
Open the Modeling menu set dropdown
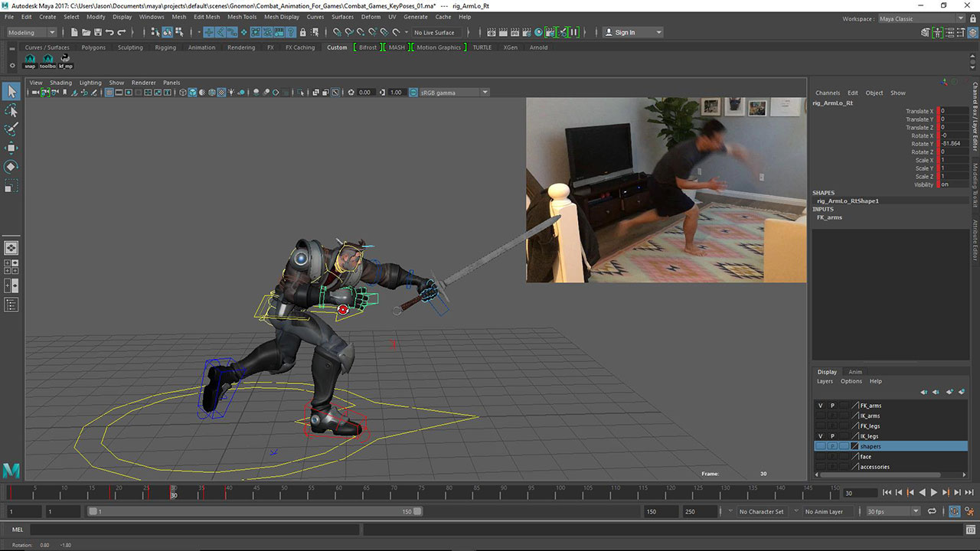coord(31,32)
